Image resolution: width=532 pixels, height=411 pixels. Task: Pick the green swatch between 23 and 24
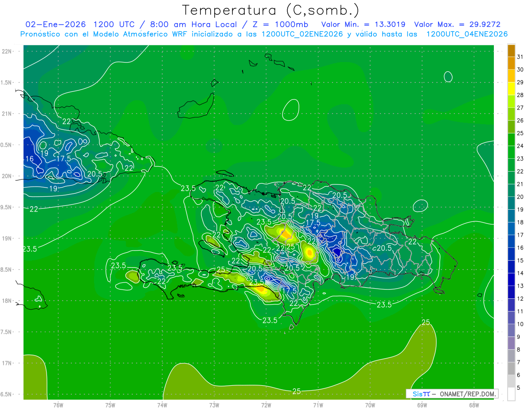point(511,152)
